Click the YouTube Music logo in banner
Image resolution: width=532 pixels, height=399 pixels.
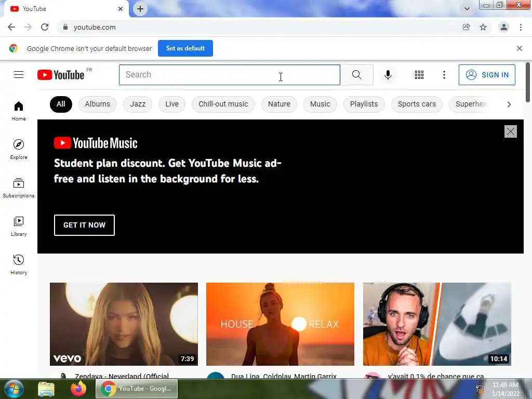(x=96, y=143)
